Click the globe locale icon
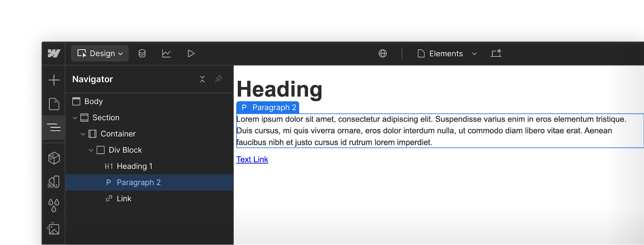The image size is (644, 245). tap(383, 54)
